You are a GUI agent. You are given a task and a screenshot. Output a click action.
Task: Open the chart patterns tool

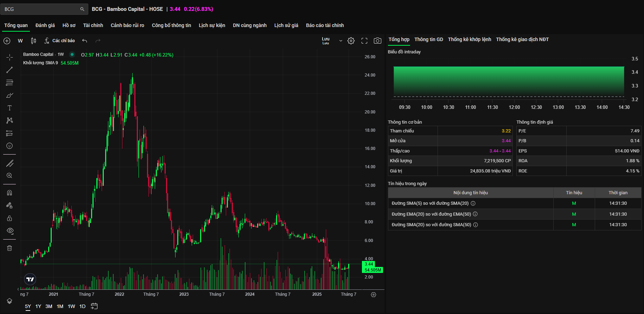9,120
